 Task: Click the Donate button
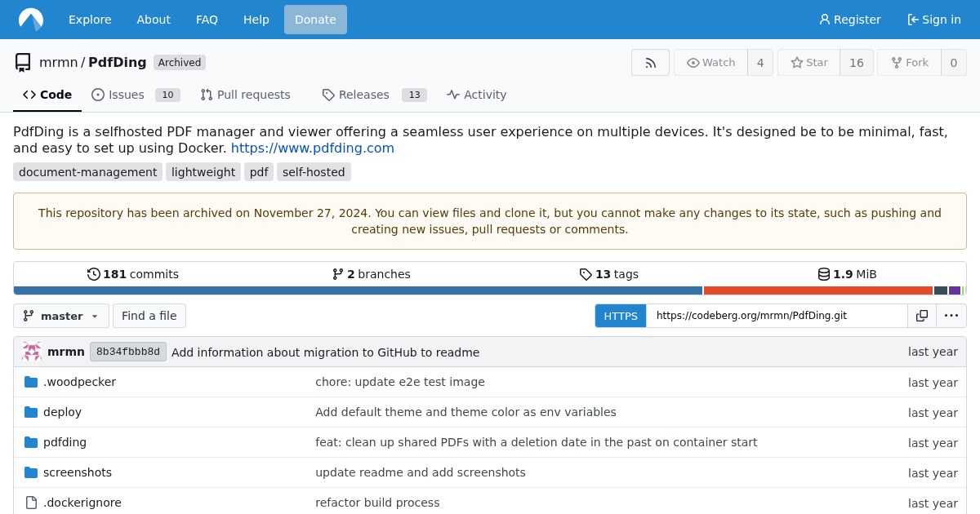point(315,20)
